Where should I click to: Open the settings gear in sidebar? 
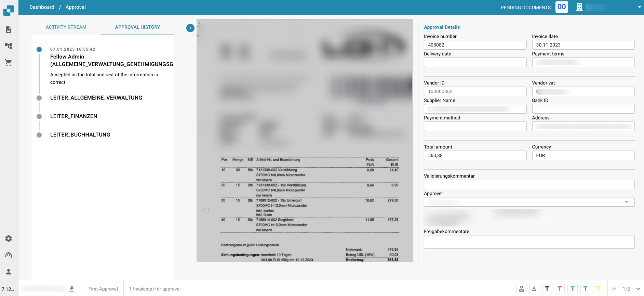[9, 239]
